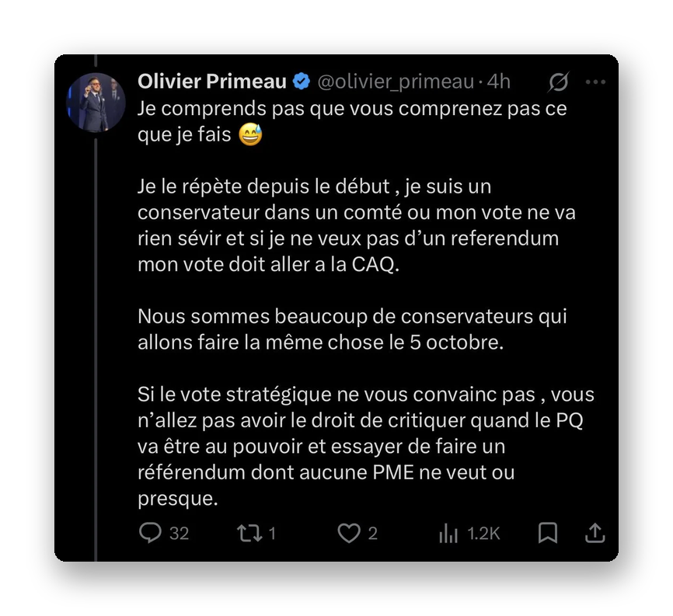Image resolution: width=673 pixels, height=616 pixels.
Task: Click the repost count of 1
Action: tap(272, 533)
